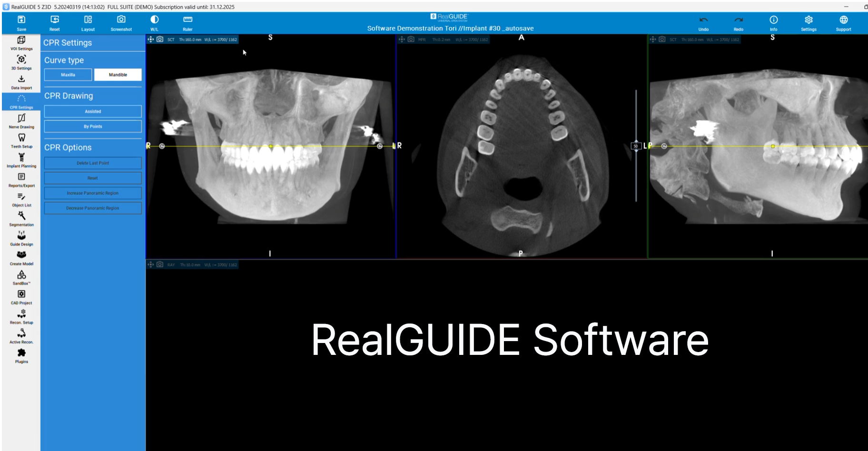The height and width of the screenshot is (451, 868).
Task: Click Decrease Panoramic Region
Action: coord(93,208)
